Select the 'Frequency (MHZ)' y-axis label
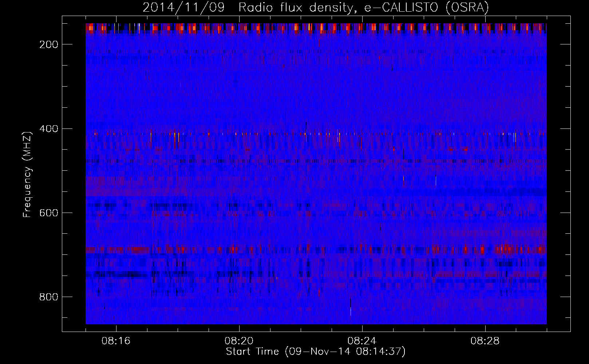The height and width of the screenshot is (364, 589). [27, 174]
